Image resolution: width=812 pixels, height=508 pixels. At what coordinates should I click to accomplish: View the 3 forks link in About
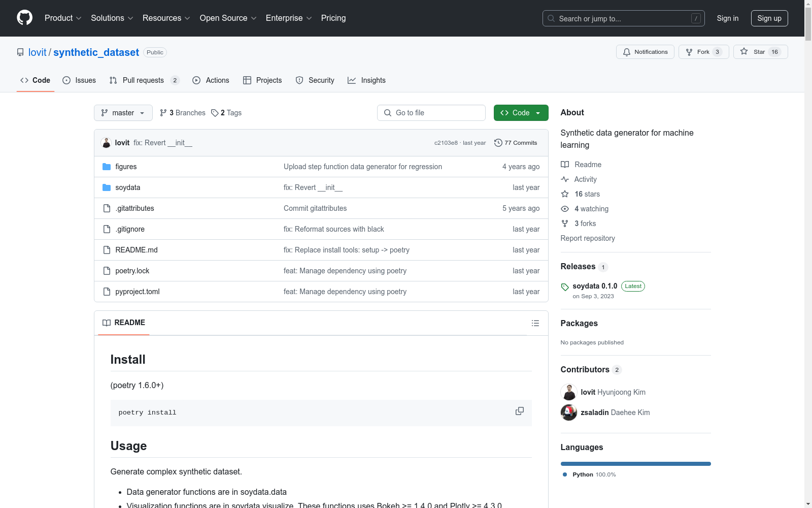click(x=579, y=224)
